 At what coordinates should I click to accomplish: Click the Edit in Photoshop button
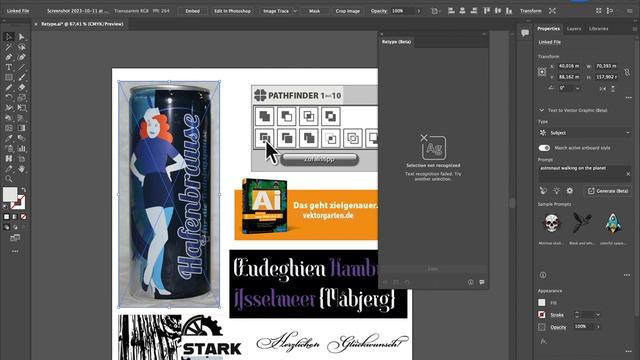232,11
